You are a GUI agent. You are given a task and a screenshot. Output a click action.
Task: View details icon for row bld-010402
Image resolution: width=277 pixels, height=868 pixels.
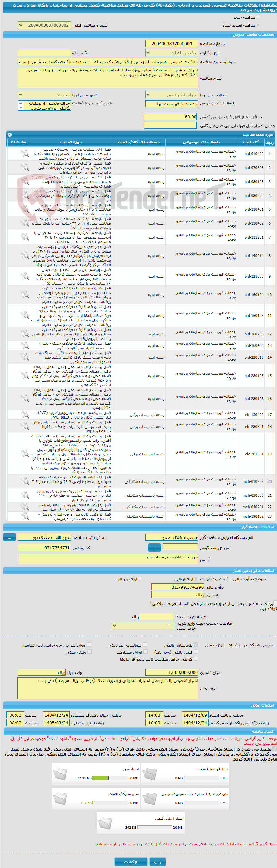25,153
